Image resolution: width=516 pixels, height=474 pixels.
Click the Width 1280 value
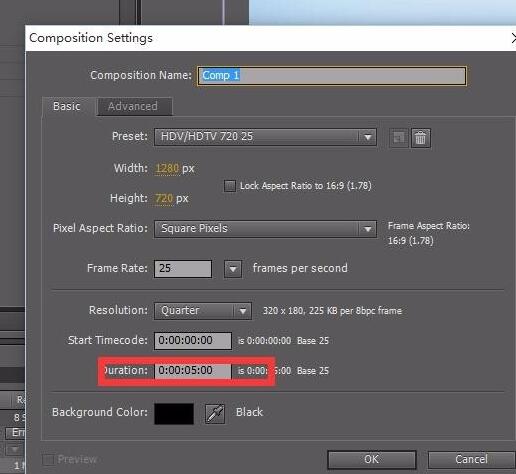pos(167,168)
